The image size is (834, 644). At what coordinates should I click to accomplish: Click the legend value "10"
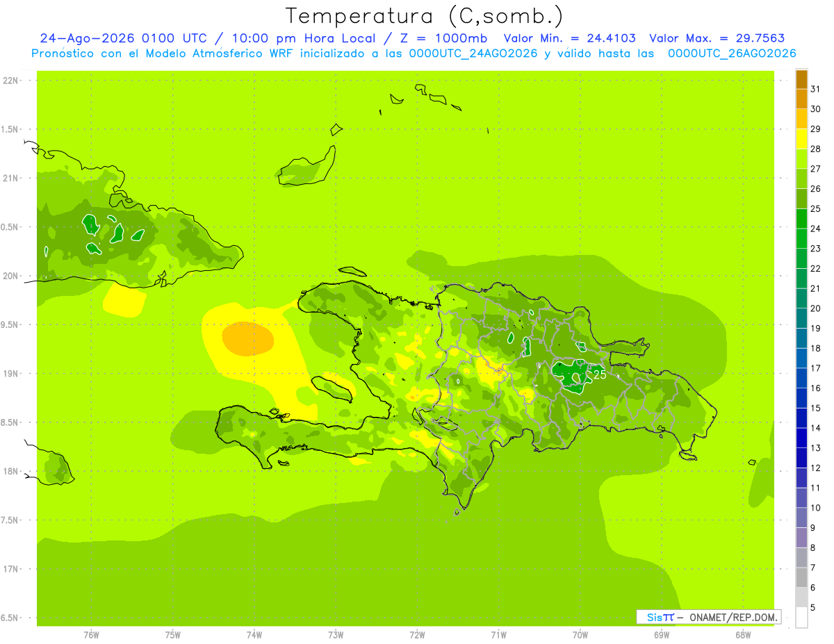pyautogui.click(x=816, y=508)
